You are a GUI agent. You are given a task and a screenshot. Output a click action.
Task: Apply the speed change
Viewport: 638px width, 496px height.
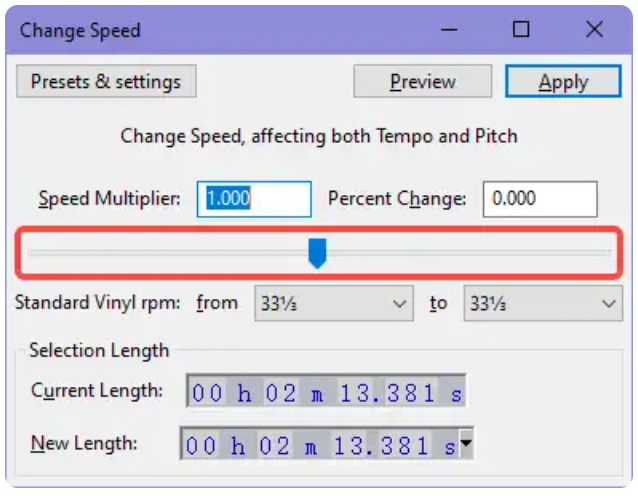(x=563, y=81)
